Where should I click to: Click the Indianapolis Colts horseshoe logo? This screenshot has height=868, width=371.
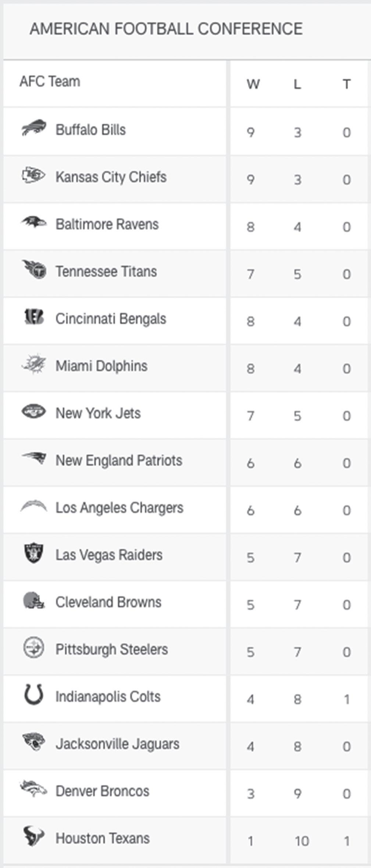click(34, 695)
